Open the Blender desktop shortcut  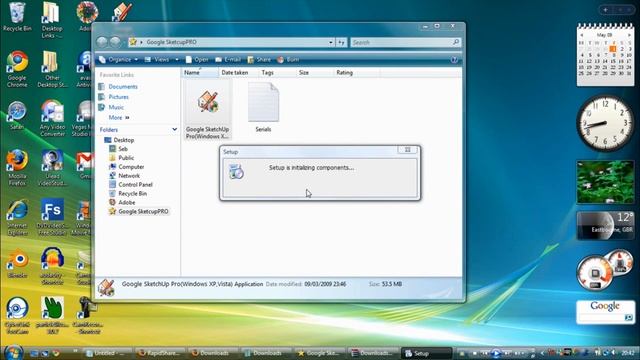tap(17, 264)
